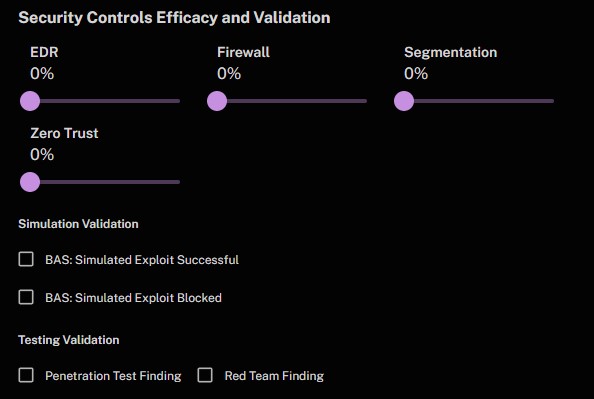The width and height of the screenshot is (594, 399).
Task: Click the Segmentation slider handle
Action: point(404,101)
